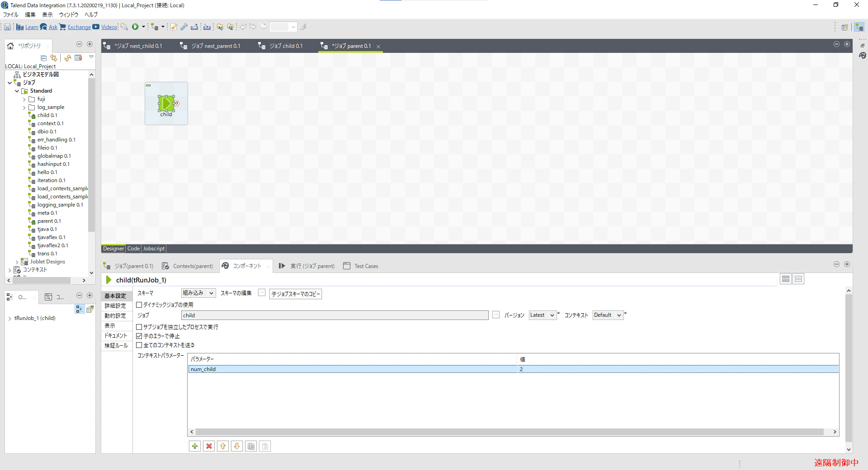Image resolution: width=868 pixels, height=470 pixels.
Task: Enable 全てのコンテキストを送る checkbox
Action: point(139,345)
